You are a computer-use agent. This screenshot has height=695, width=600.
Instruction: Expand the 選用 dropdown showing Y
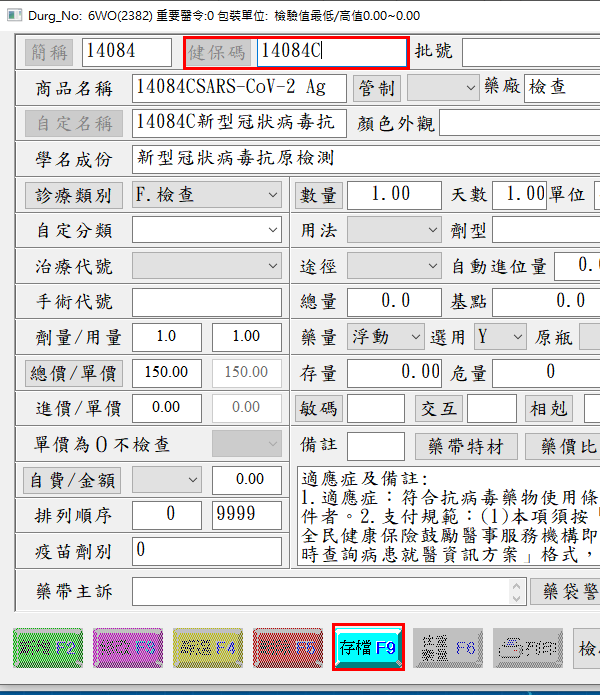tap(499, 337)
